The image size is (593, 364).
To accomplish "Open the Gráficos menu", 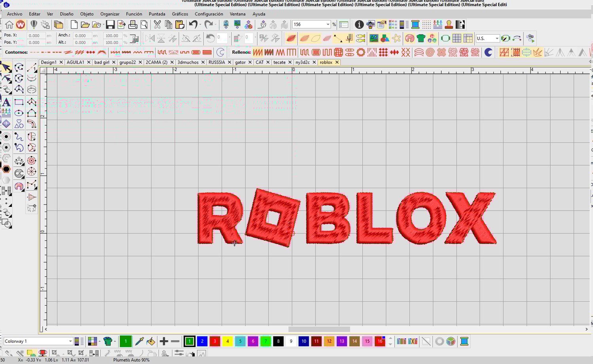I will tap(180, 14).
